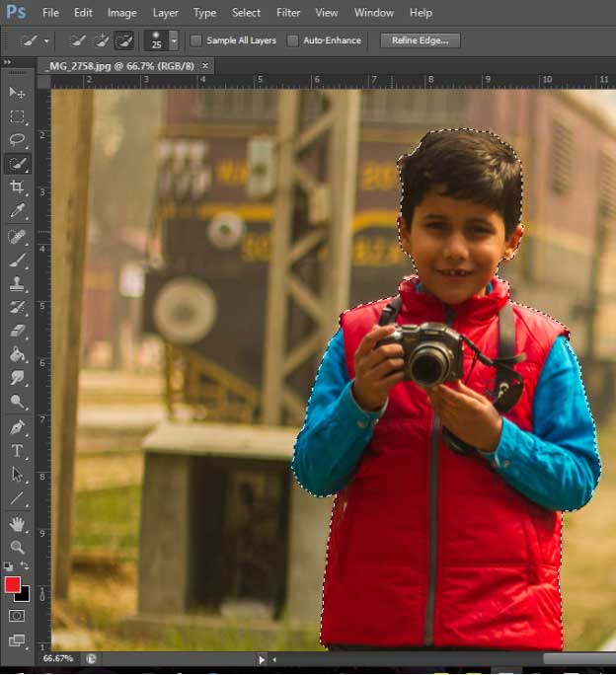
Task: Select the Brush tool
Action: 17,261
